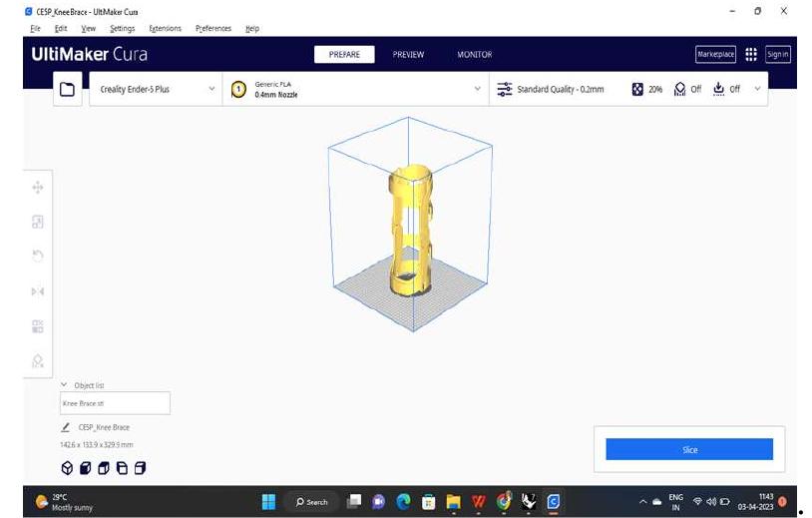Open the Standard Quality print settings

(628, 89)
